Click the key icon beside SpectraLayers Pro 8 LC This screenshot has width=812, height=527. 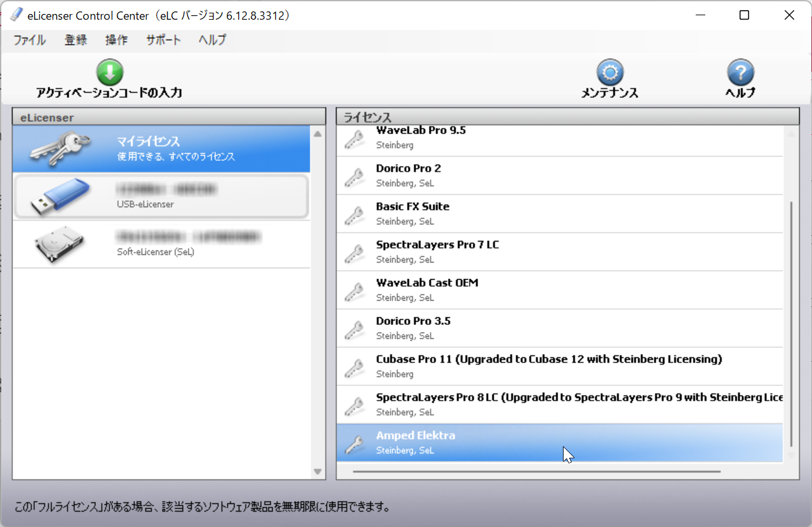[x=354, y=405]
